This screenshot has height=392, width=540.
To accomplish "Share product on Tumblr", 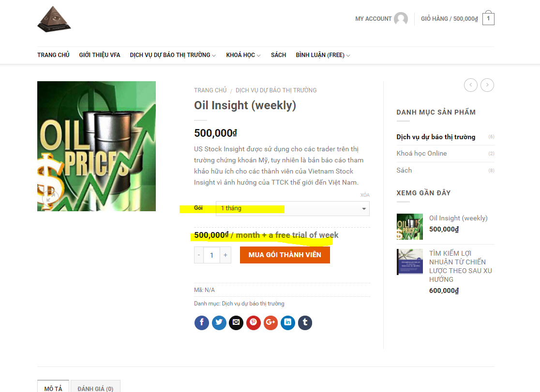I will pyautogui.click(x=305, y=323).
